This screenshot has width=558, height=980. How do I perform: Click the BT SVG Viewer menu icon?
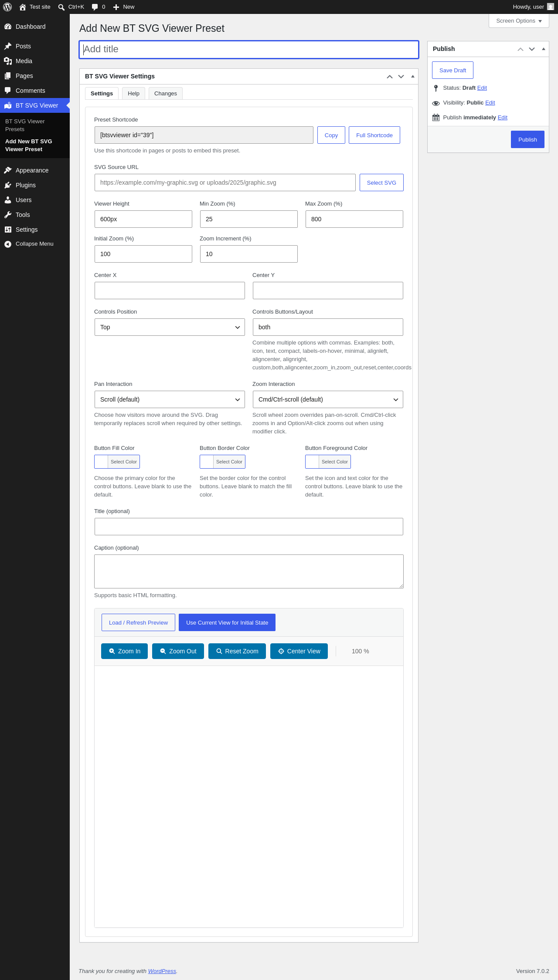click(8, 105)
